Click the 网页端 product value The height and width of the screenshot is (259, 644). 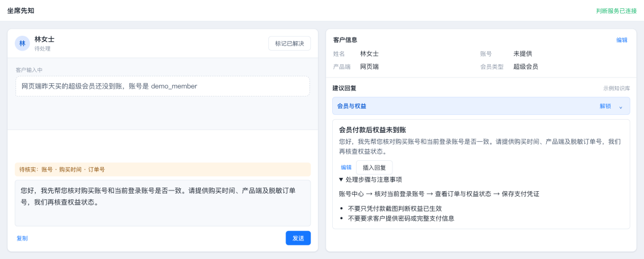tap(369, 67)
